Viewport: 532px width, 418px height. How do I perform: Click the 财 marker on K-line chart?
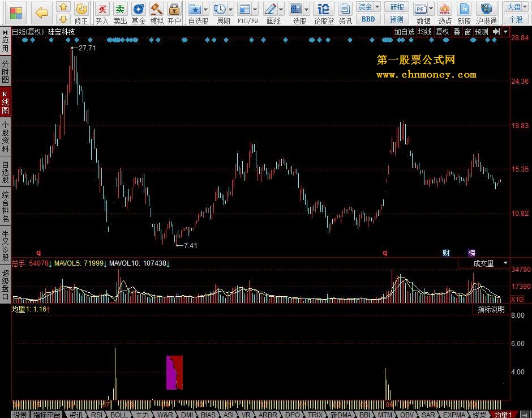pyautogui.click(x=446, y=253)
